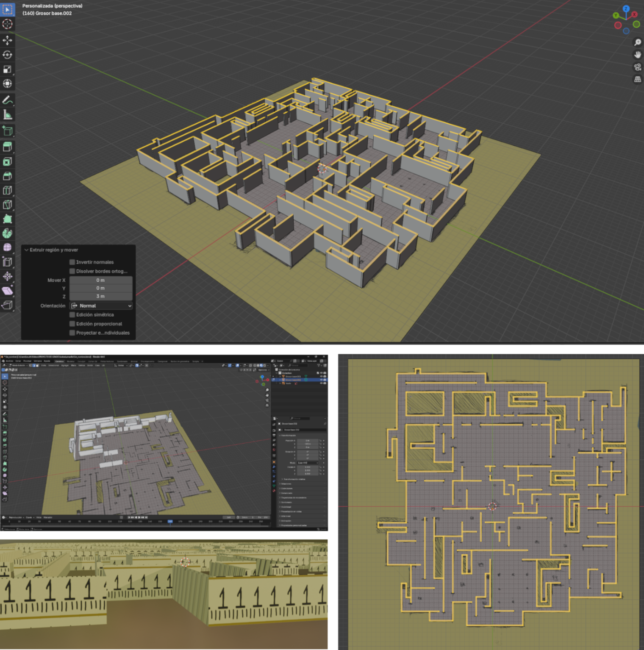This screenshot has width=644, height=650.
Task: Open the Orientación dropdown set to Normal
Action: [101, 306]
